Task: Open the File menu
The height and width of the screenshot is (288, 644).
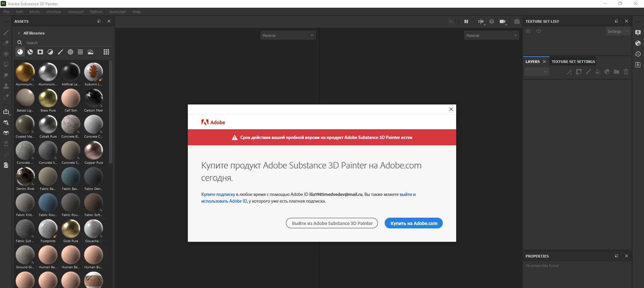Action: point(6,12)
